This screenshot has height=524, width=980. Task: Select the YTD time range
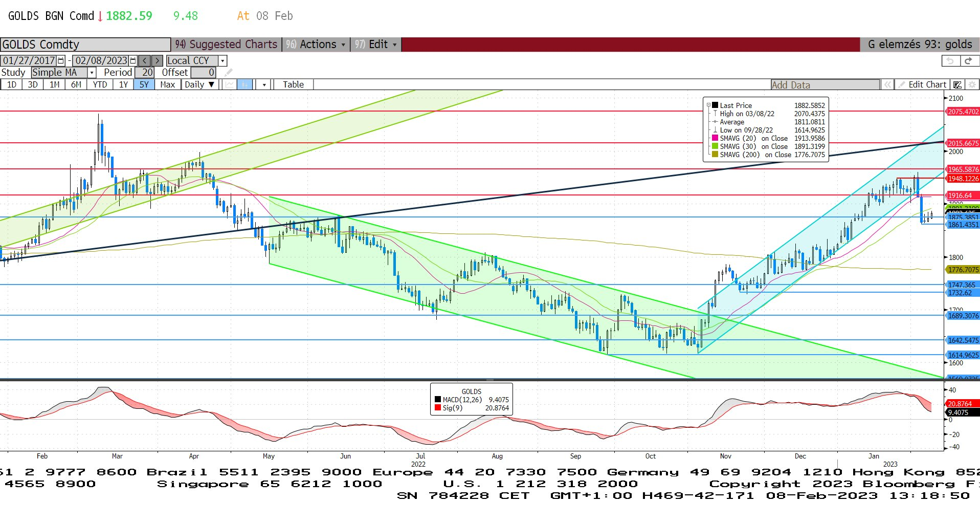tap(100, 84)
